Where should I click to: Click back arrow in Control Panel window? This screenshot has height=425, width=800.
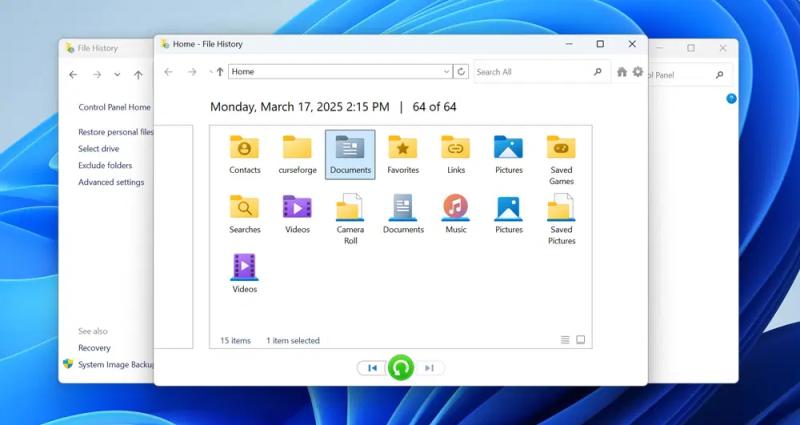73,74
